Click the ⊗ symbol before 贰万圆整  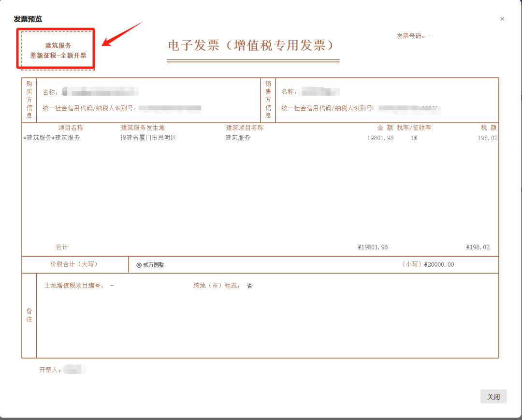pyautogui.click(x=140, y=264)
